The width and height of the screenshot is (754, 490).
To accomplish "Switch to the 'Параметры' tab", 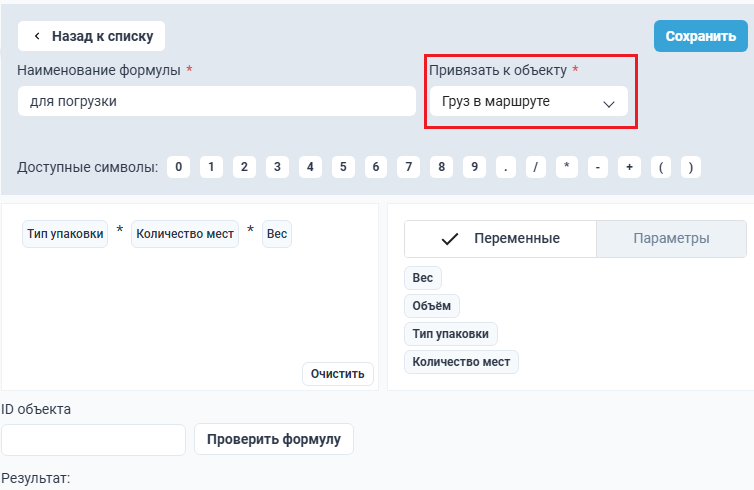I will (671, 239).
